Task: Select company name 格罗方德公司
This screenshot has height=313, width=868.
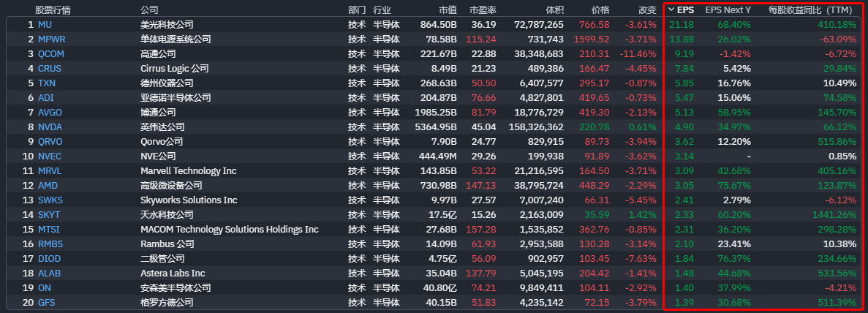Action: (x=167, y=303)
